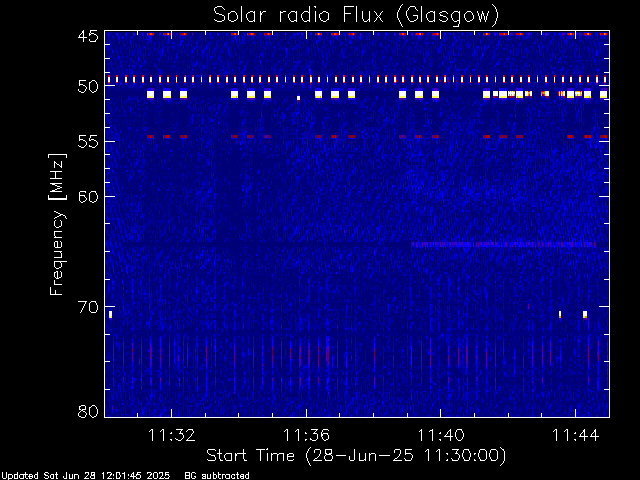Click the "Frequency [MHz]" axis label
The width and height of the screenshot is (640, 480).
click(x=57, y=224)
